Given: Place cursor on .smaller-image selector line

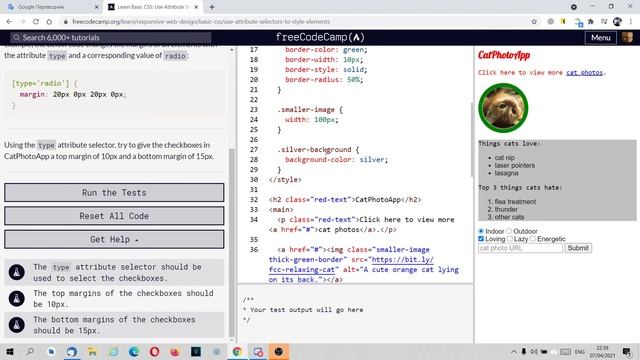Looking at the screenshot, I should click(310, 109).
